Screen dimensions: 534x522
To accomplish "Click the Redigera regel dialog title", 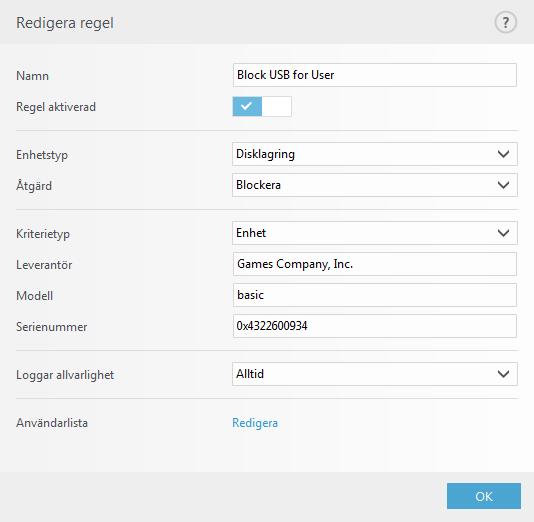I will 65,23.
